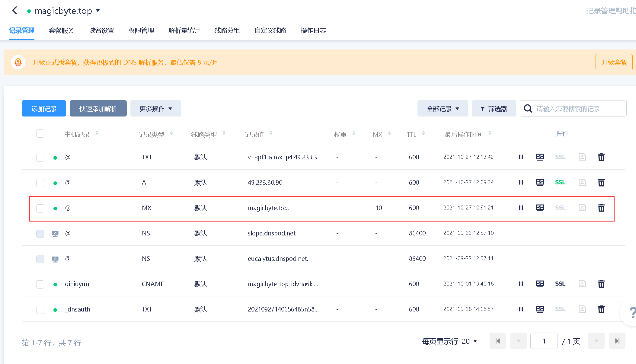Open the 筛选器 filter button
Viewport: 636px width, 364px height.
[494, 108]
